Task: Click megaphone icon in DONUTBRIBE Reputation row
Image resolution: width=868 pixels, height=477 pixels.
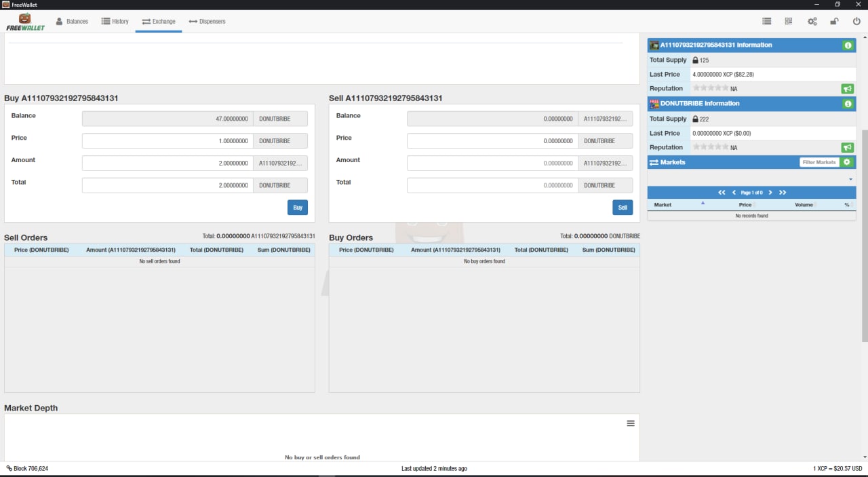Action: 848,147
